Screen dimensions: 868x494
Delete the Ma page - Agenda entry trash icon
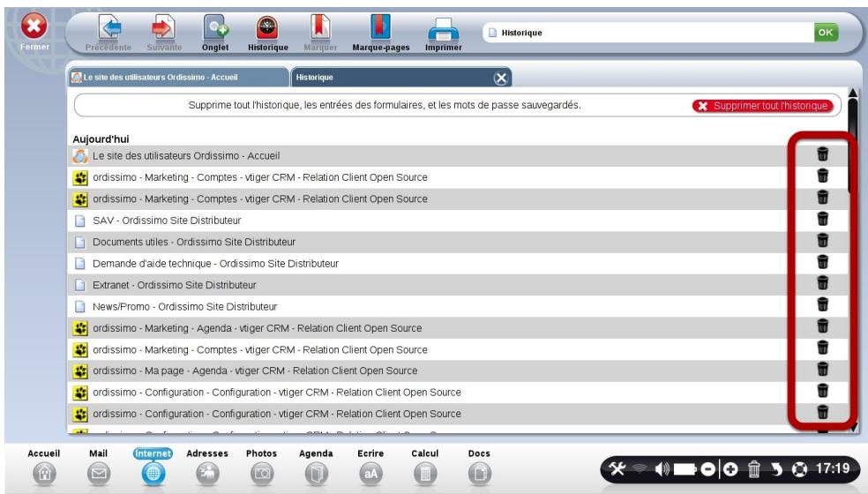(823, 369)
